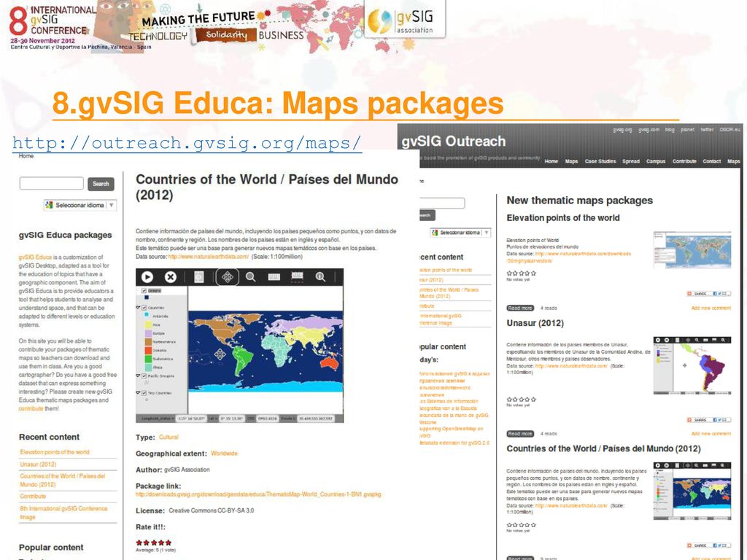Toggle the Countries layer checkbox
747x560 pixels.
pos(144,308)
